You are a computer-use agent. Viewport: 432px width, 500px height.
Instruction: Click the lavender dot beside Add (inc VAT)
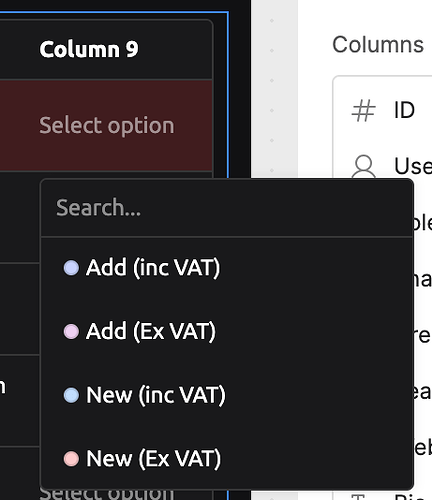71,268
